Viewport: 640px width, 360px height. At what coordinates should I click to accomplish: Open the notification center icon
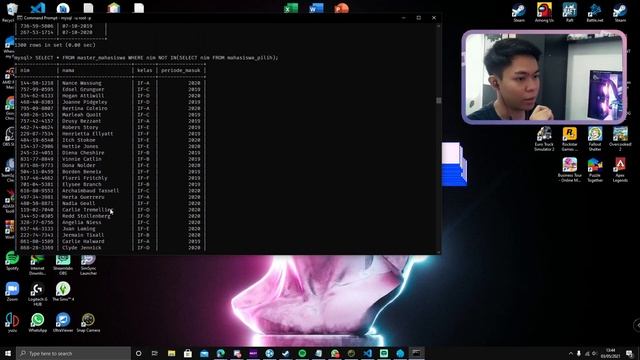630,353
